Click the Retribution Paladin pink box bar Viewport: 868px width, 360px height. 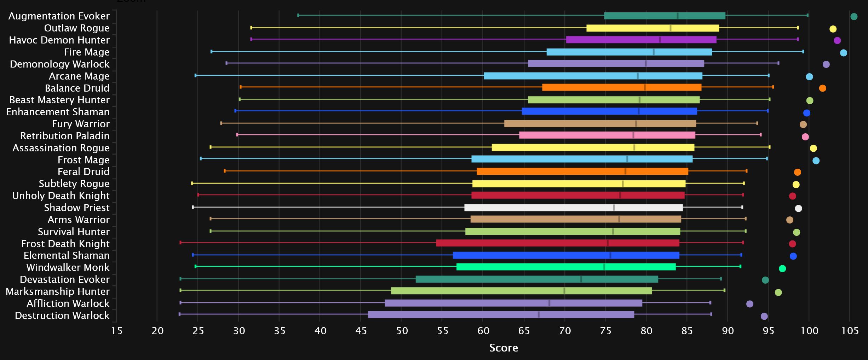[x=607, y=135]
